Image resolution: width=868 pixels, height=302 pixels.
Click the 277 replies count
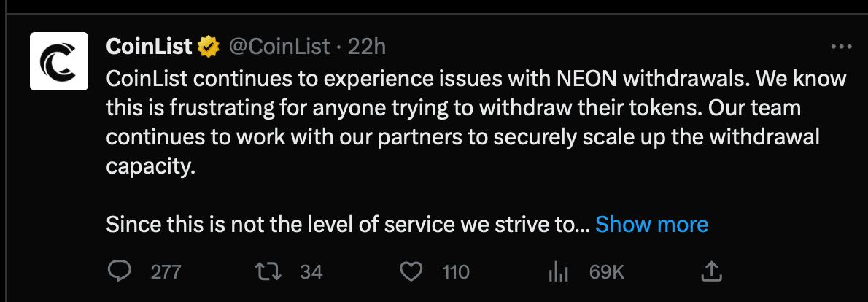pos(166,272)
